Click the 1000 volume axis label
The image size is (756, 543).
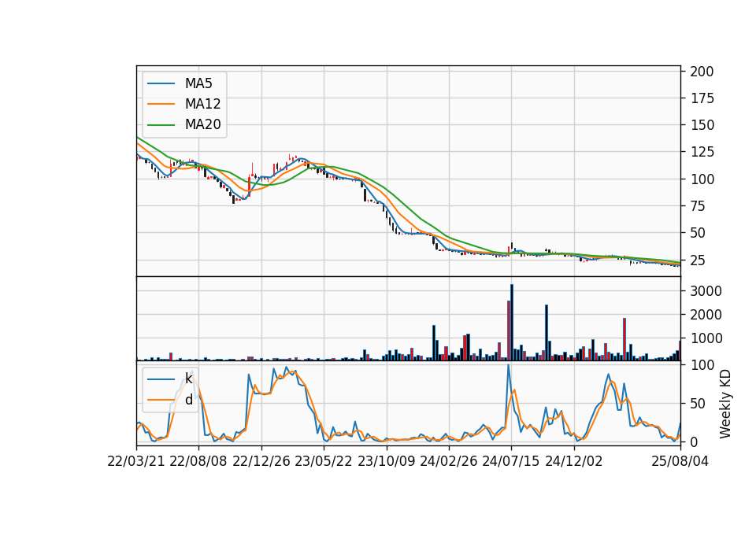tap(706, 338)
